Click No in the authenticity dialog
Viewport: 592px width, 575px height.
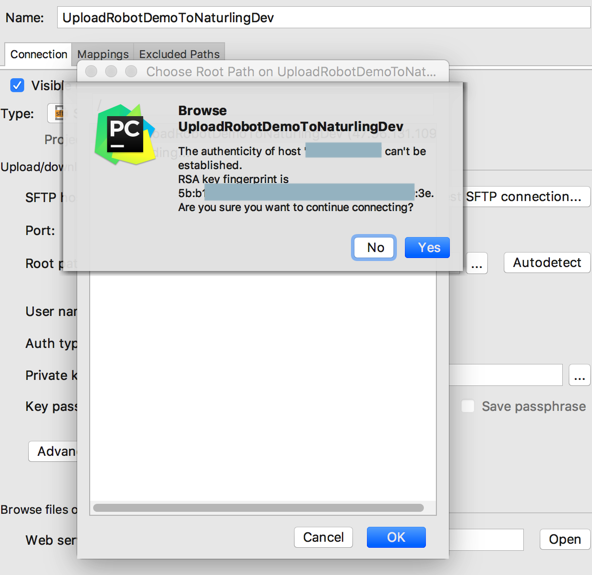click(374, 248)
